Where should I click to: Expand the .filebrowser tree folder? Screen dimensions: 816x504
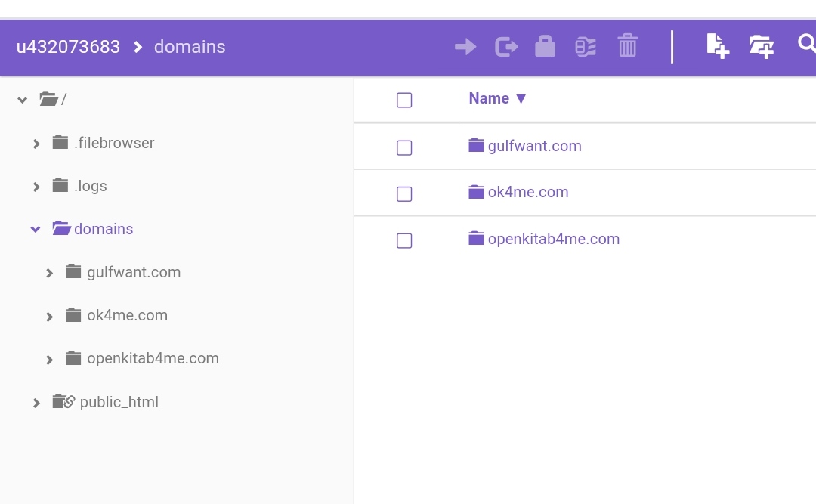coord(36,144)
